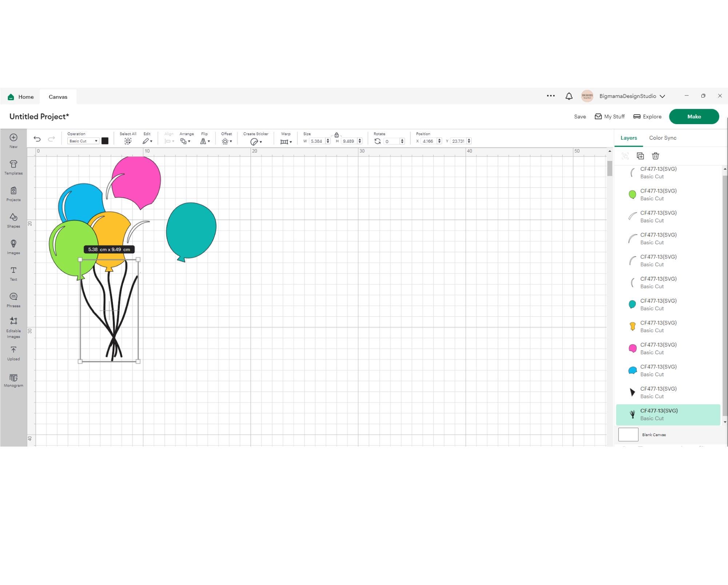Open the Explore link
Viewport: 728px width, 585px height.
coord(648,116)
